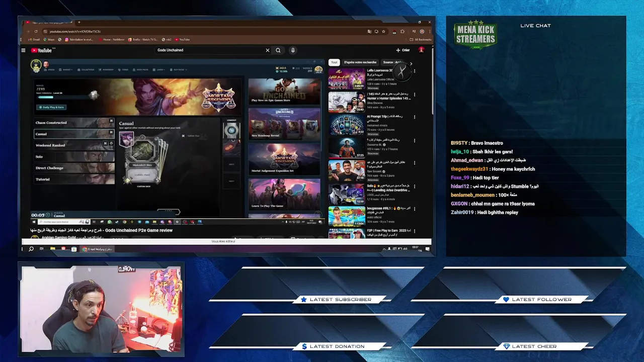Open options for the bougassaa #IRL1 video

tap(415, 209)
